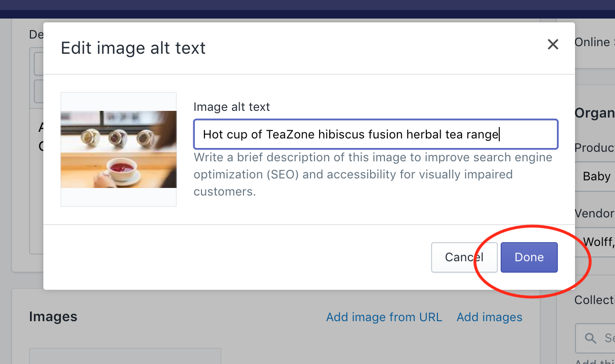Click the Images section heading
This screenshot has width=615, height=364.
pos(53,316)
